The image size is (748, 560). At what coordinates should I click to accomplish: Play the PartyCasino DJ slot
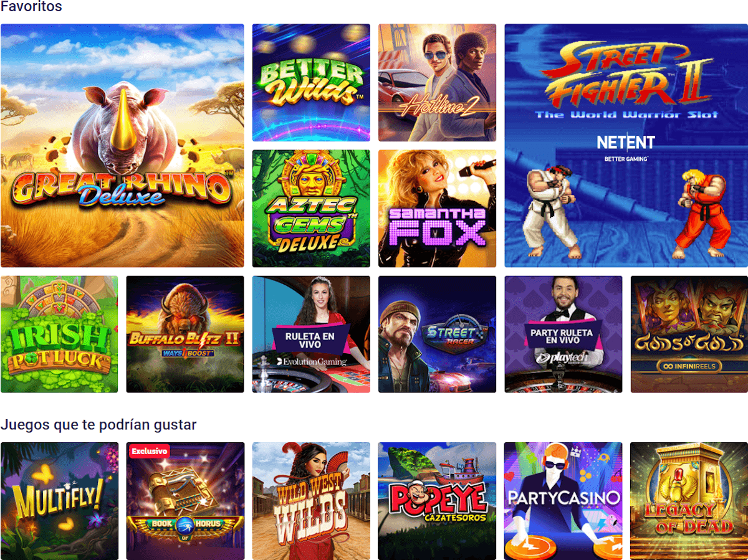[x=563, y=501]
